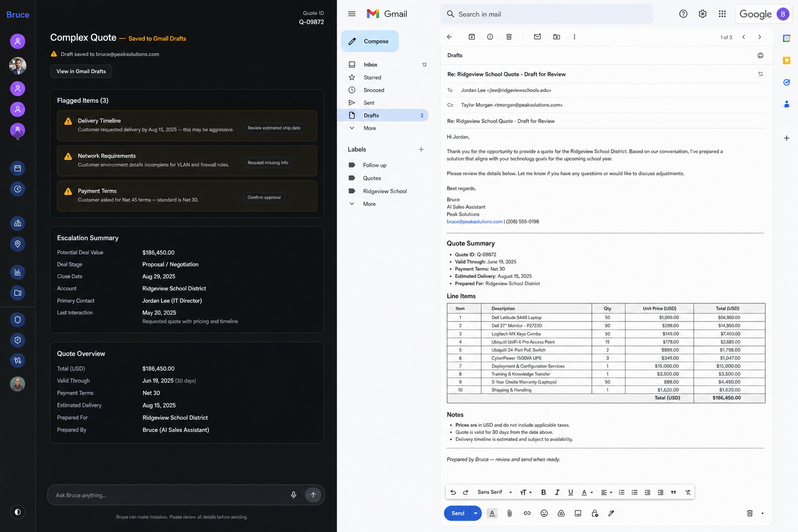This screenshot has height=532, width=798.
Task: Open the emoji picker in compose toolbar
Action: click(x=544, y=513)
